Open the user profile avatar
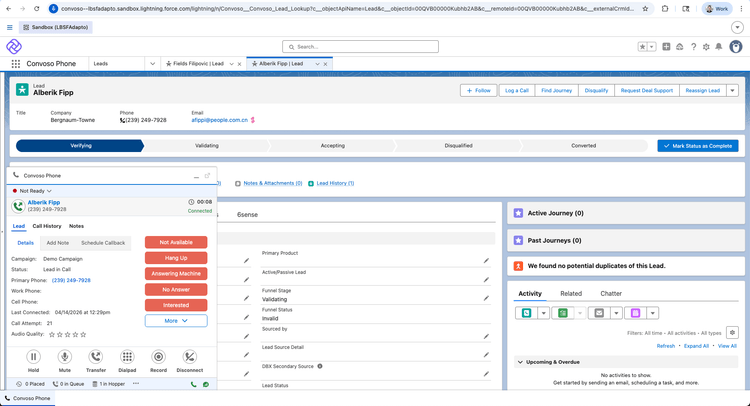The image size is (750, 406). [736, 46]
